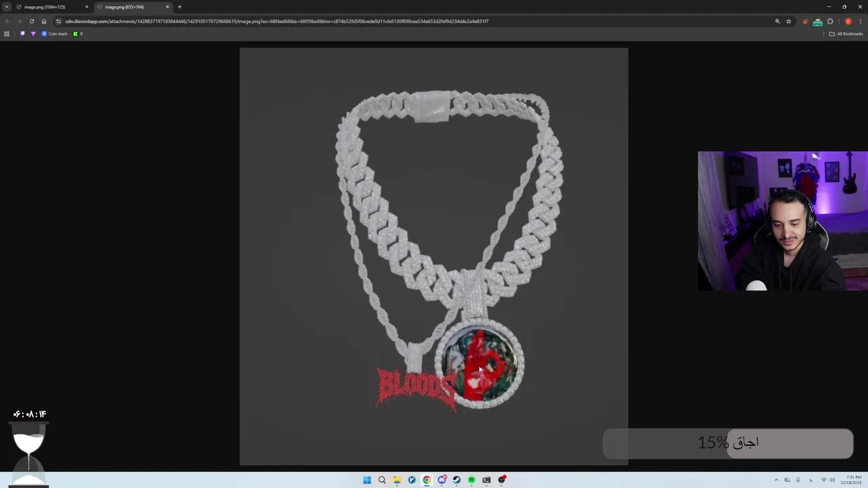Close the image.png (1084×725) tab
The width and height of the screenshot is (868, 488).
click(x=87, y=7)
